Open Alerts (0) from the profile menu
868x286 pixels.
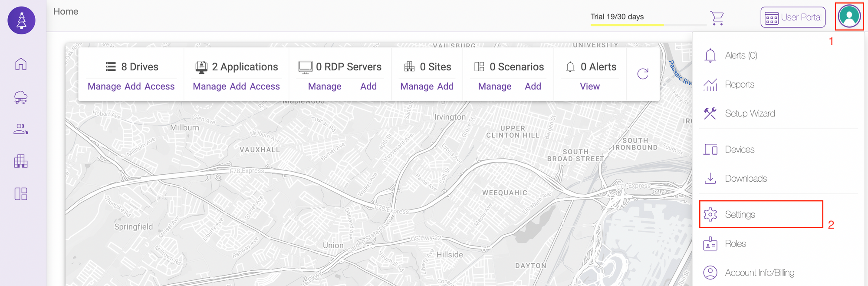click(x=741, y=55)
